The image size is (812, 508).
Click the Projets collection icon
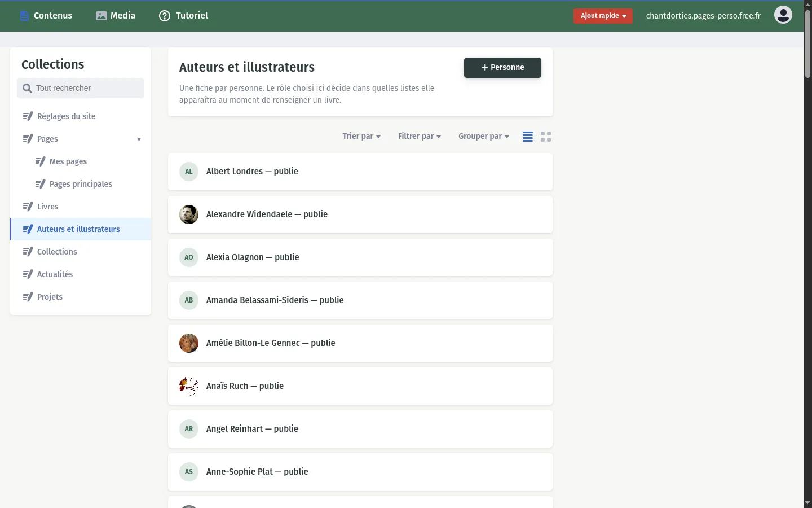click(x=28, y=297)
